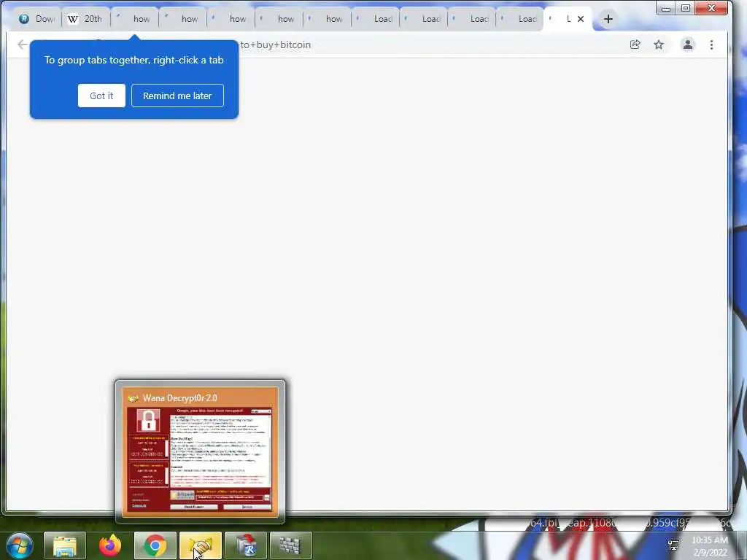The image size is (747, 560).
Task: Bookmark this page with the star
Action: click(x=659, y=44)
